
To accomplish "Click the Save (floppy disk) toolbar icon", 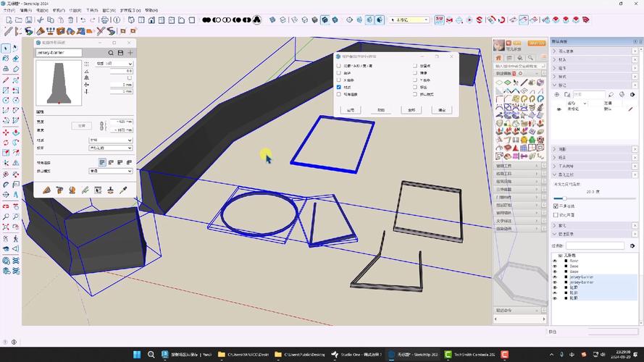I will [29, 20].
